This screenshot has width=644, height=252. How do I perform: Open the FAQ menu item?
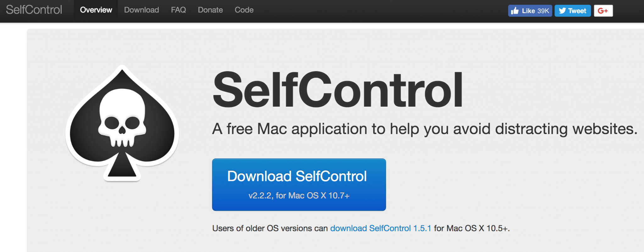pyautogui.click(x=178, y=10)
